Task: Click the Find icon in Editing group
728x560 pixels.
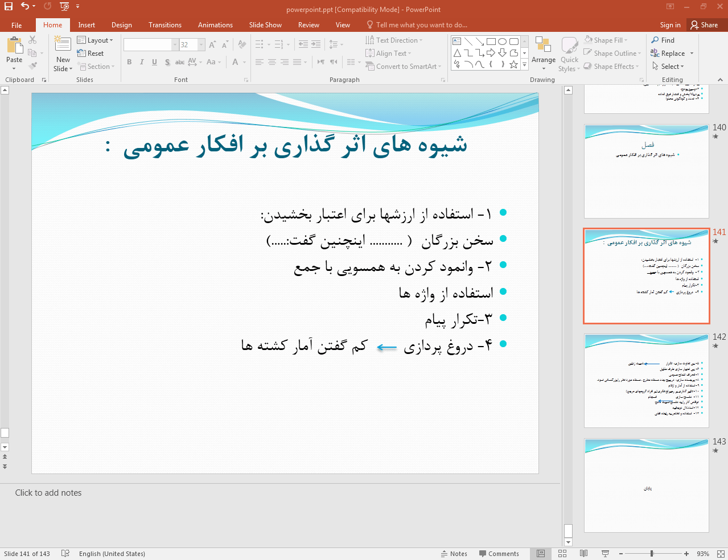Action: [x=663, y=40]
